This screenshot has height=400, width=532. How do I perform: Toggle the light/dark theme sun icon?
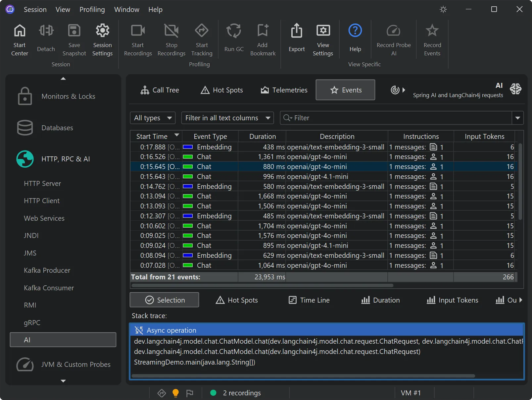coord(443,9)
